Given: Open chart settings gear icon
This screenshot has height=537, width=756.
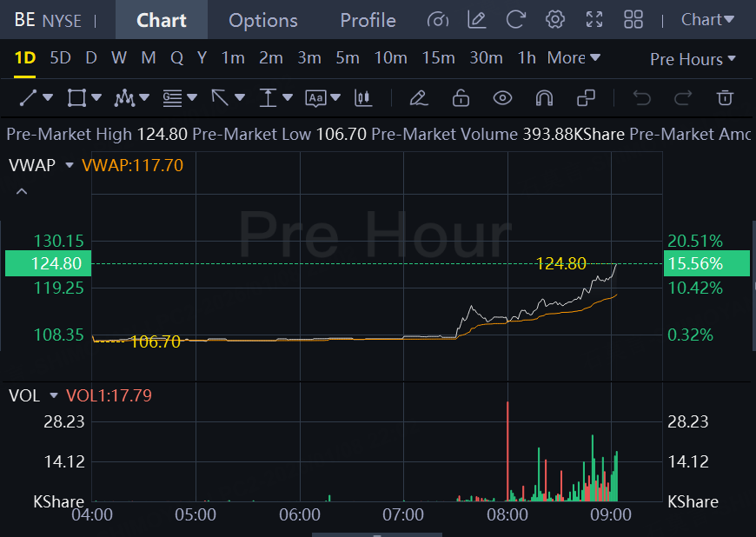Looking at the screenshot, I should pos(555,20).
